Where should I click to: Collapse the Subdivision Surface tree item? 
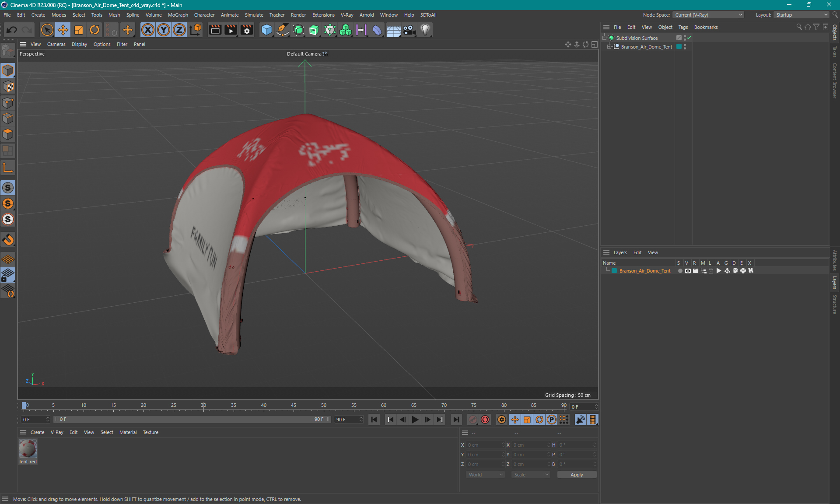(605, 38)
